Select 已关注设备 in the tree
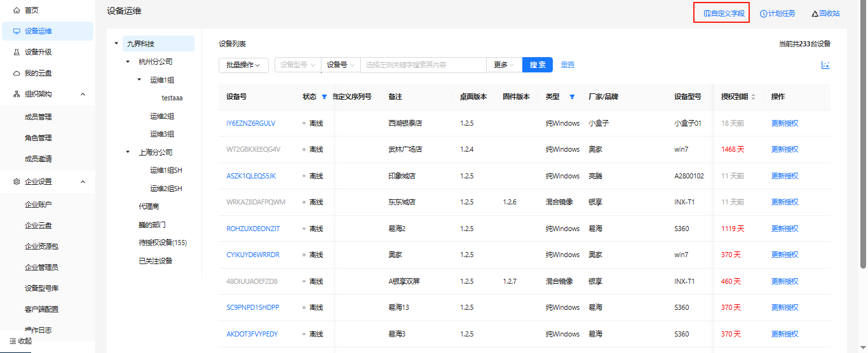The height and width of the screenshot is (353, 868). [156, 261]
